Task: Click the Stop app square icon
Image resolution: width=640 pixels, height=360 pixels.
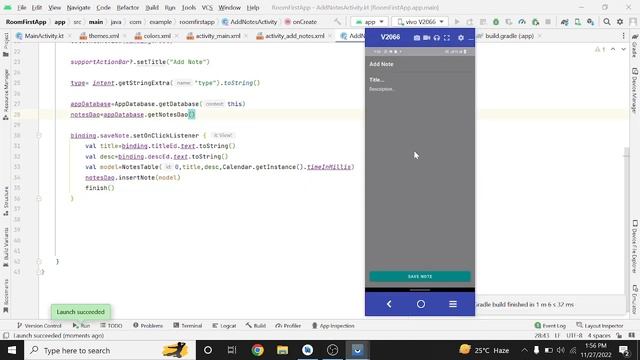Action: [x=548, y=22]
